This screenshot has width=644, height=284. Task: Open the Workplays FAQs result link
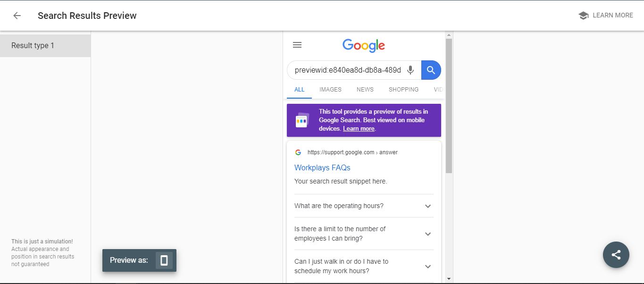click(x=322, y=167)
